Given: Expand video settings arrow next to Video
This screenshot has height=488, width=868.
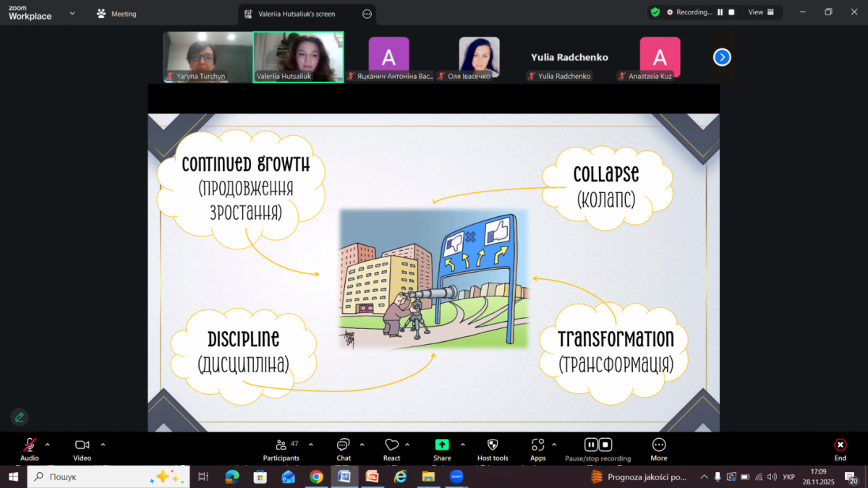Looking at the screenshot, I should point(103,445).
